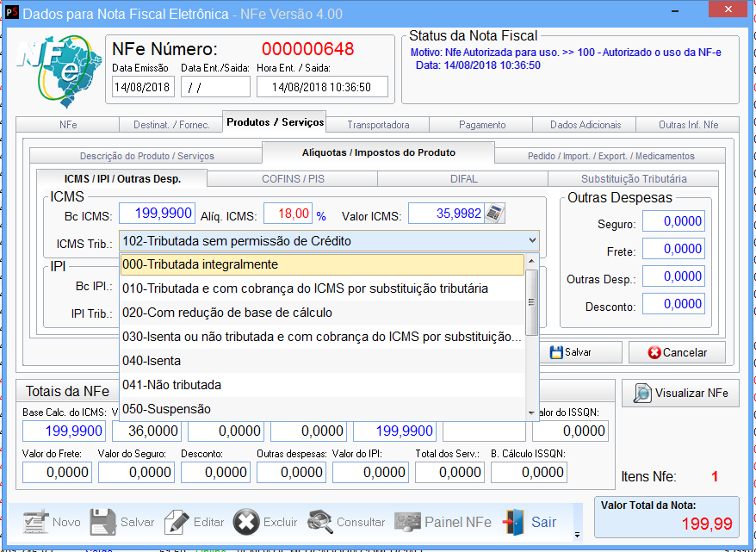
Task: Click the NFe number 000000648
Action: pos(307,49)
